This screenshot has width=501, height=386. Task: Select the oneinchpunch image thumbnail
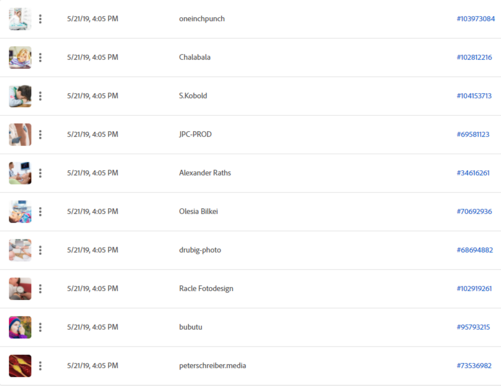(x=20, y=19)
